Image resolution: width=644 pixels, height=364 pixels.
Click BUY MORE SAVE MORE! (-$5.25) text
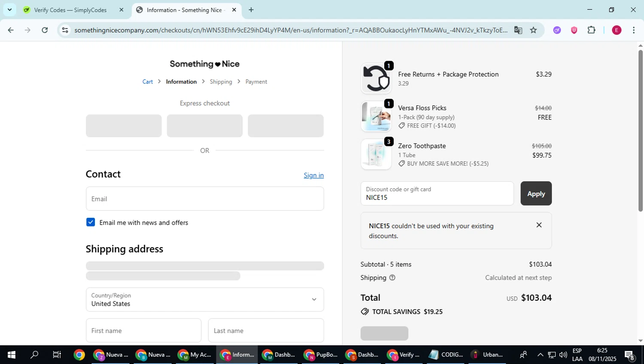tap(448, 163)
